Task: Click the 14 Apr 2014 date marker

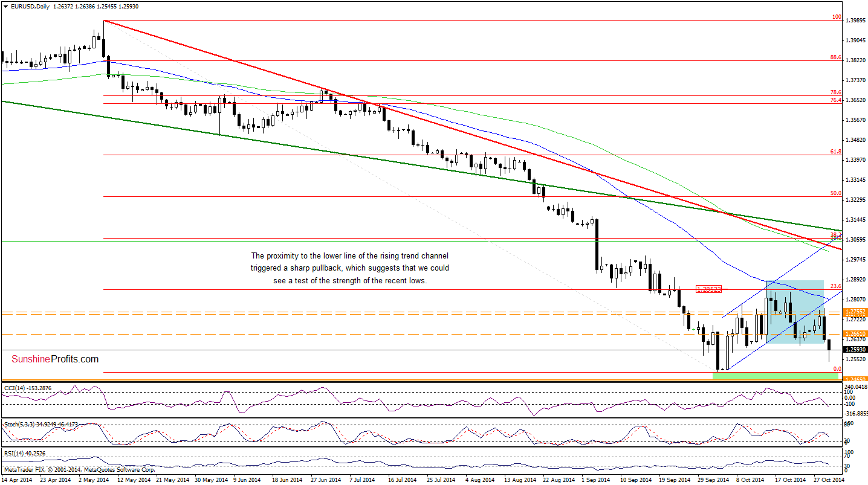Action: pos(16,480)
